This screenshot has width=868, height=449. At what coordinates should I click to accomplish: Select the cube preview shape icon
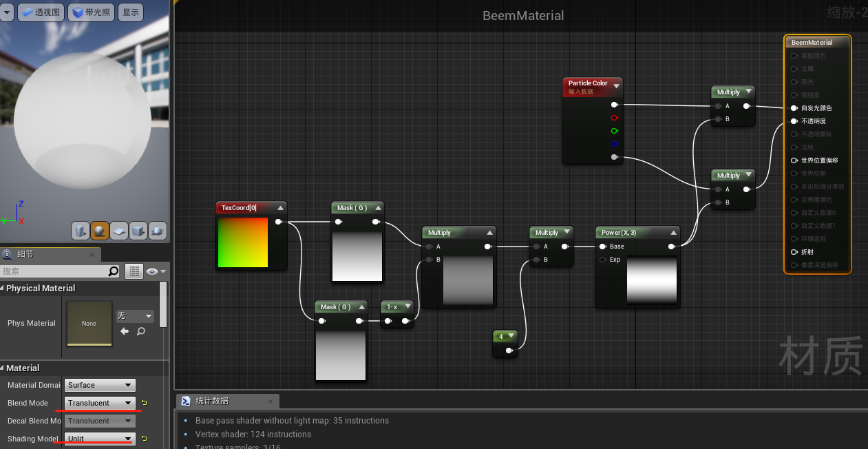tap(138, 231)
